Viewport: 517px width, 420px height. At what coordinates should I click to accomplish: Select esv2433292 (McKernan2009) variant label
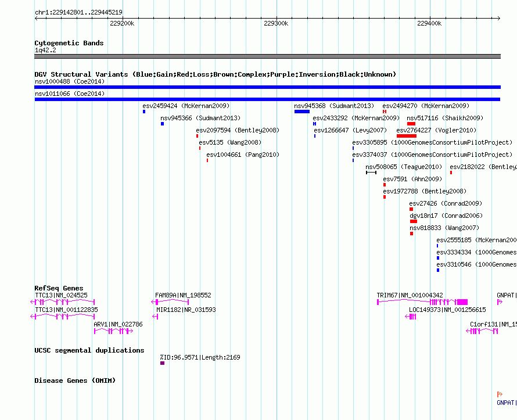tap(356, 118)
